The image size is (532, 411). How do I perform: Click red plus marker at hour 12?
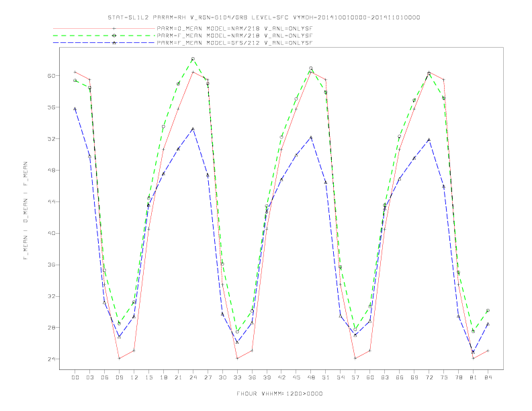(134, 351)
